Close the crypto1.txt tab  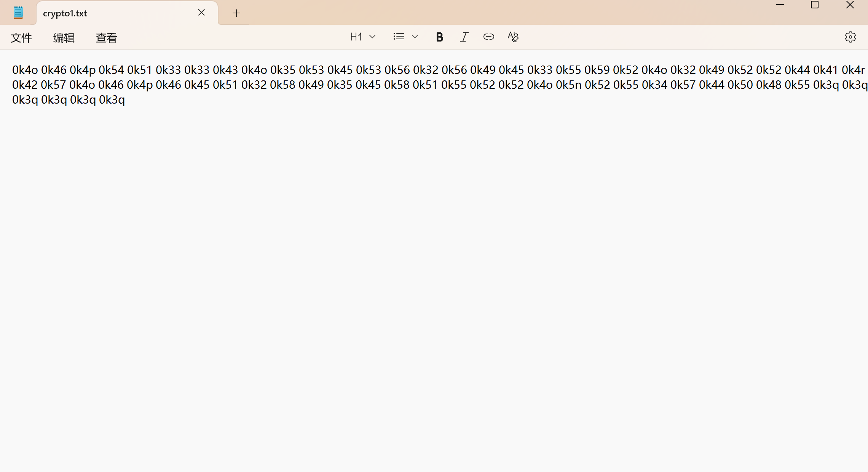[201, 13]
